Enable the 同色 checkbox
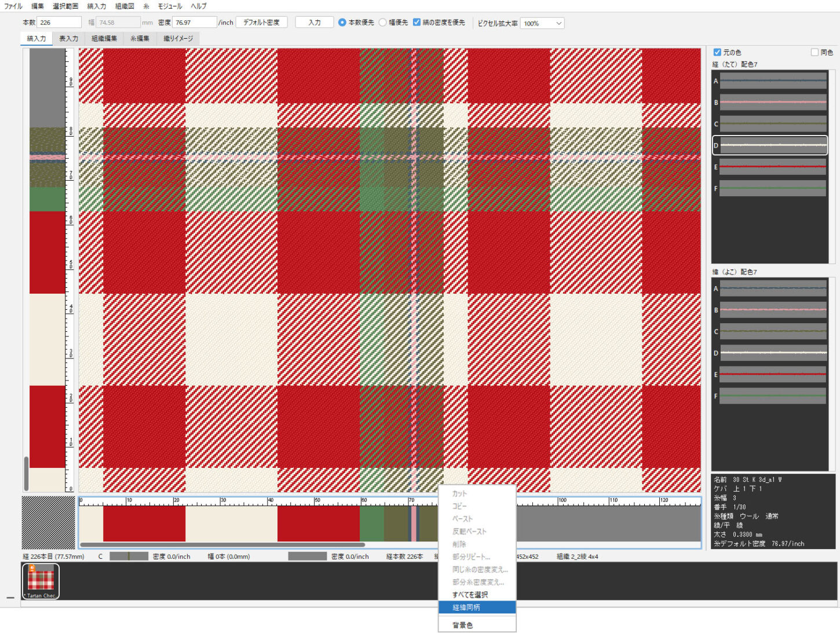This screenshot has width=840, height=633. (x=815, y=52)
